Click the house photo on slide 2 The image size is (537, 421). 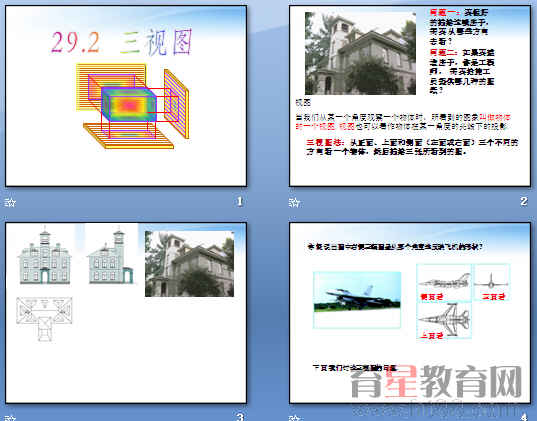coord(360,53)
